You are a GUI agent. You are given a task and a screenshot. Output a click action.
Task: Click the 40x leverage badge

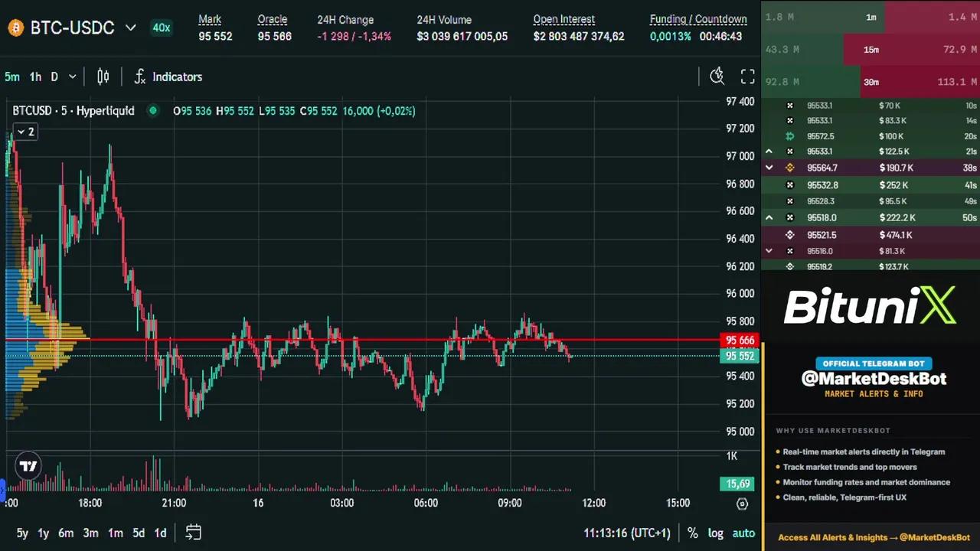162,28
